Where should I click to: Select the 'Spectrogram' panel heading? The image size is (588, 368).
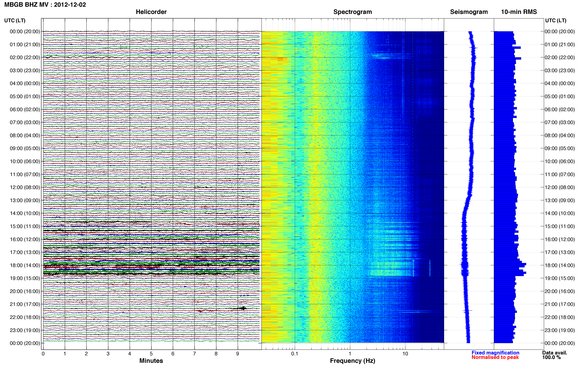pyautogui.click(x=352, y=12)
